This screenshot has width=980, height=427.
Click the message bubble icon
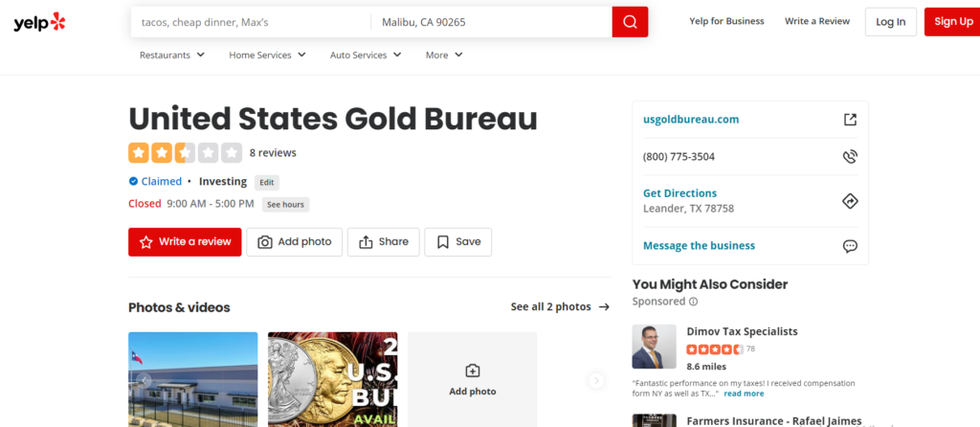point(849,246)
